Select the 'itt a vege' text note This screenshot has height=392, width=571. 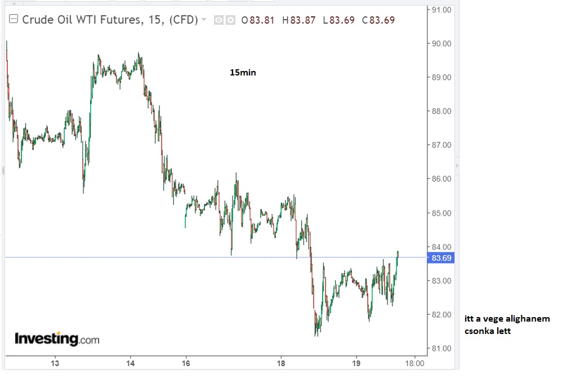tap(507, 324)
